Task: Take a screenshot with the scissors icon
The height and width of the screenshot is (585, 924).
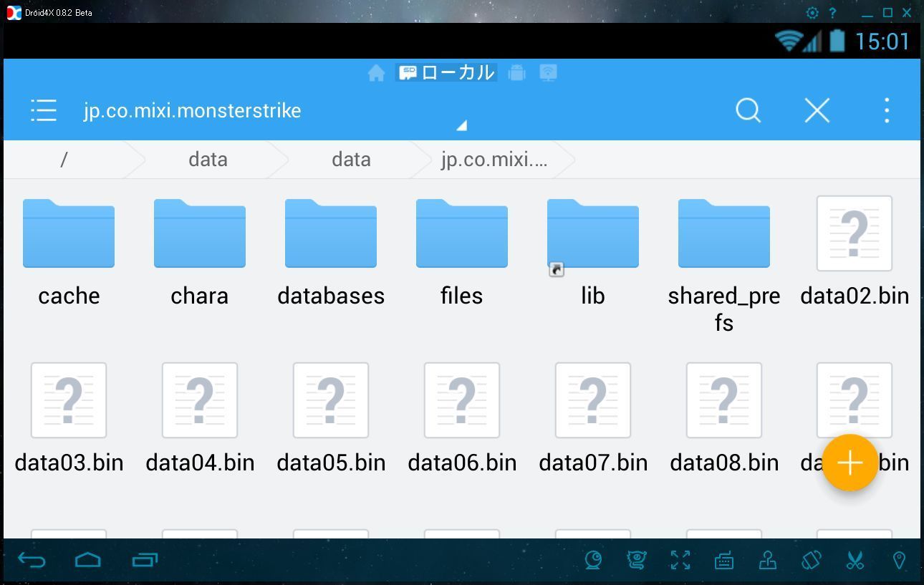Action: (x=855, y=560)
